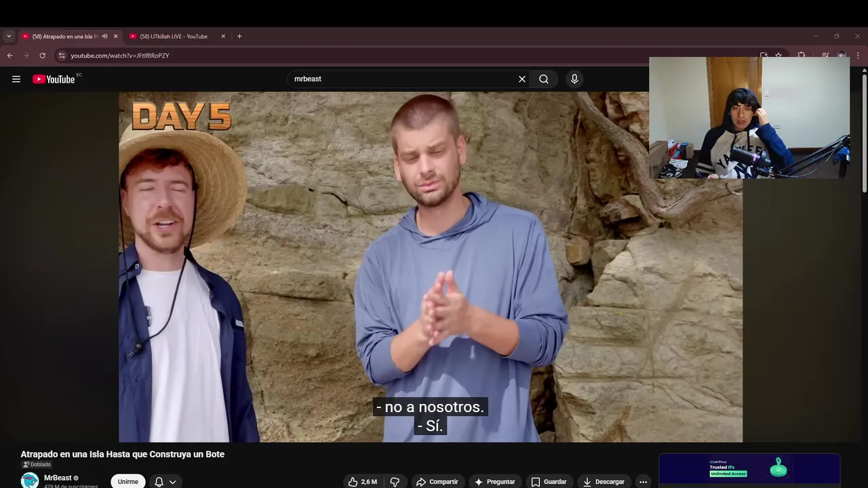Viewport: 868px width, 488px height.
Task: Click the page vertical scrollbar thumb
Action: tap(864, 132)
